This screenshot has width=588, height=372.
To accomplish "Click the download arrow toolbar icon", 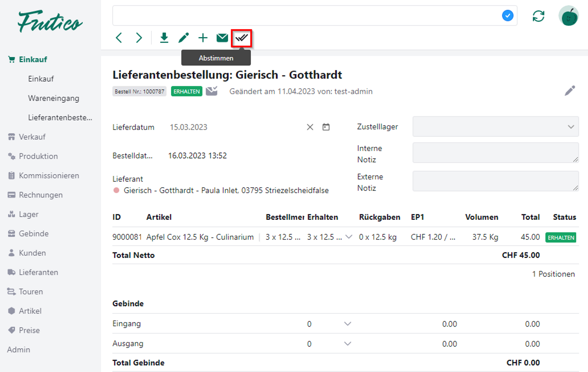I will (x=164, y=38).
